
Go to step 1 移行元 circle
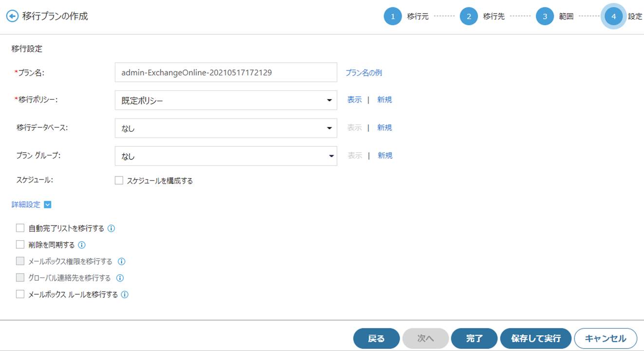pos(392,16)
